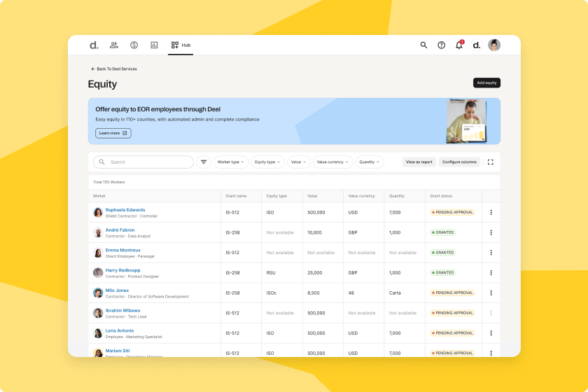This screenshot has width=588, height=392.
Task: Expand the Worker type filter dropdown
Action: coord(230,162)
